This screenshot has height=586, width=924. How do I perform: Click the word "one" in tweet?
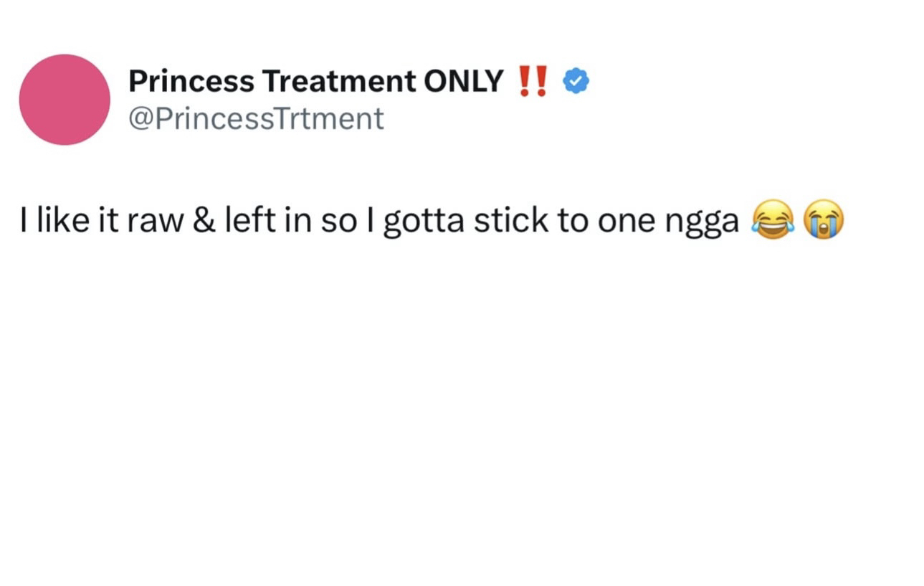[x=627, y=221]
